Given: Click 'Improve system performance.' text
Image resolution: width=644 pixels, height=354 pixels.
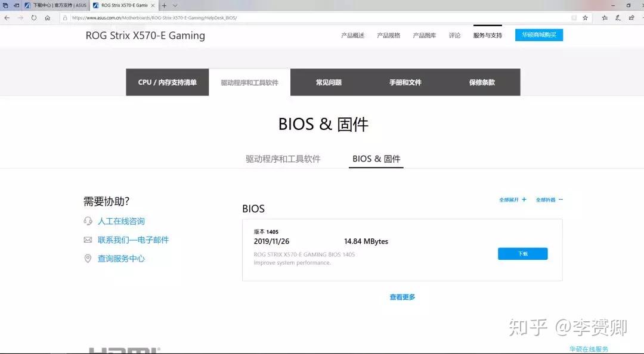Looking at the screenshot, I should pos(292,262).
